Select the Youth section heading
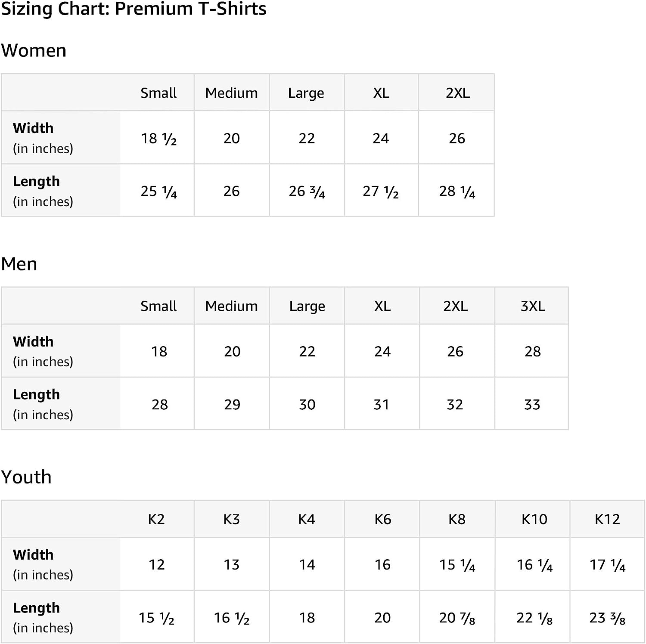Viewport: 646px width, 644px height. (x=26, y=477)
